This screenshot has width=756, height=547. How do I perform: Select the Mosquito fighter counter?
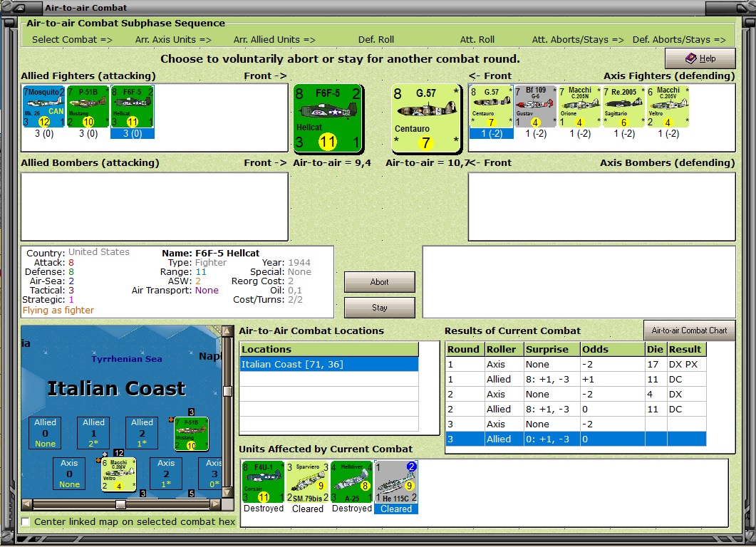point(44,107)
